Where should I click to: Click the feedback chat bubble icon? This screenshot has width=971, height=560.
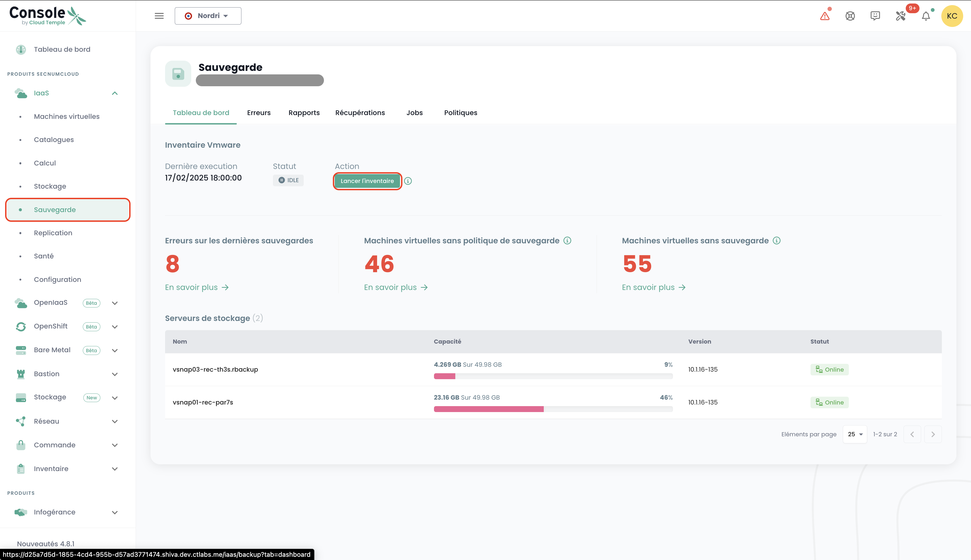[875, 16]
